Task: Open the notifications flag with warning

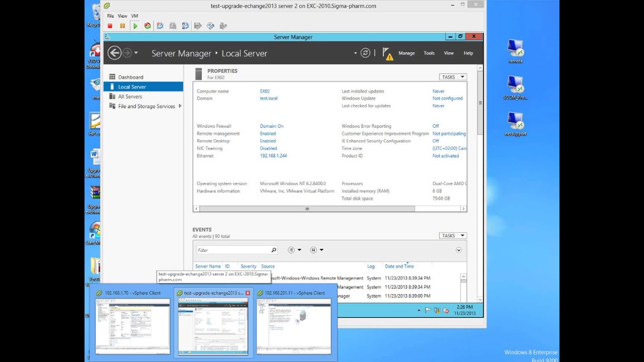Action: point(387,54)
